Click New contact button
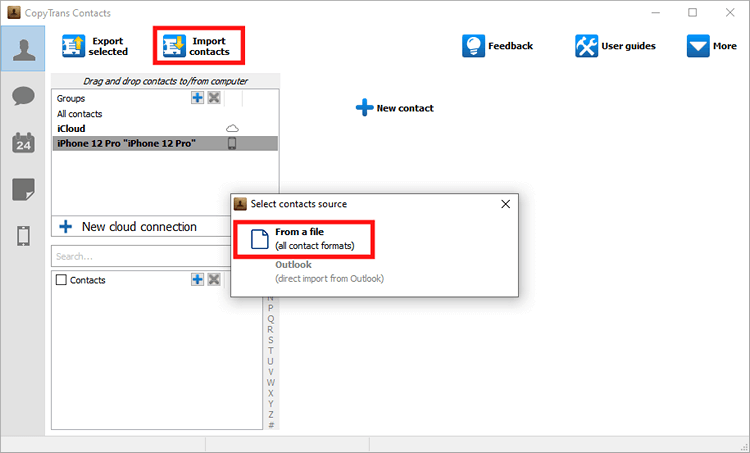Screen dimensions: 750x453 [x=395, y=108]
